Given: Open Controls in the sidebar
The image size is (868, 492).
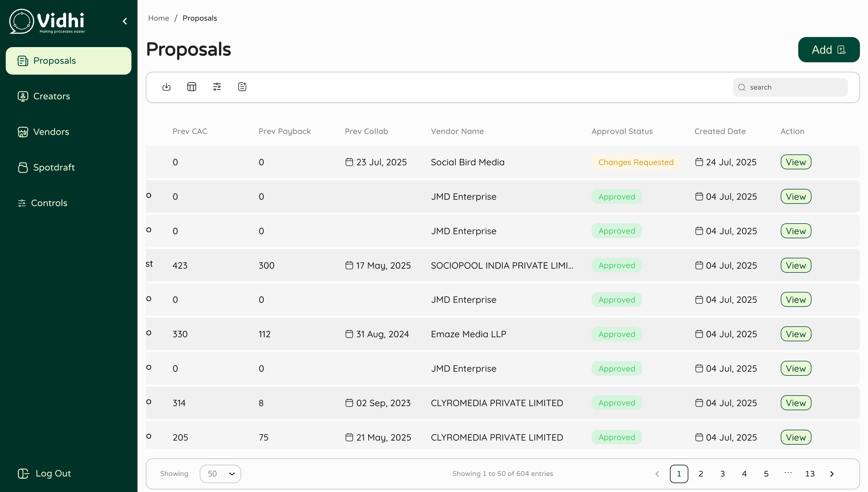Looking at the screenshot, I should pos(49,203).
